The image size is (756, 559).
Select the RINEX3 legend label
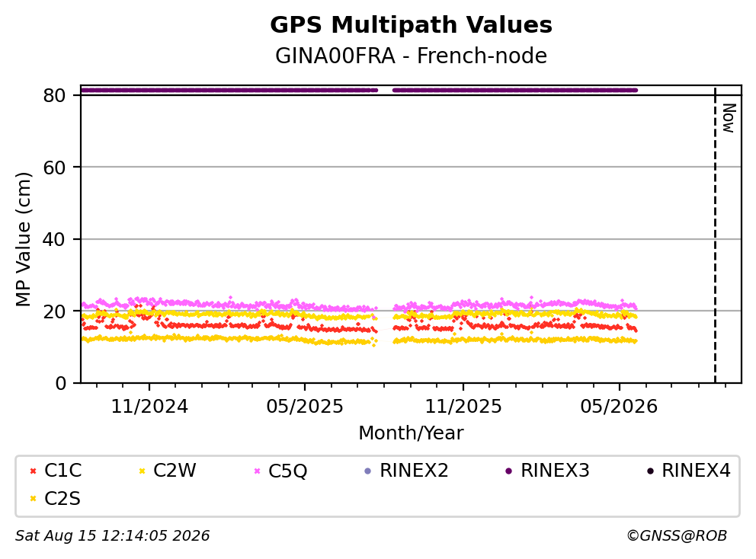click(555, 471)
